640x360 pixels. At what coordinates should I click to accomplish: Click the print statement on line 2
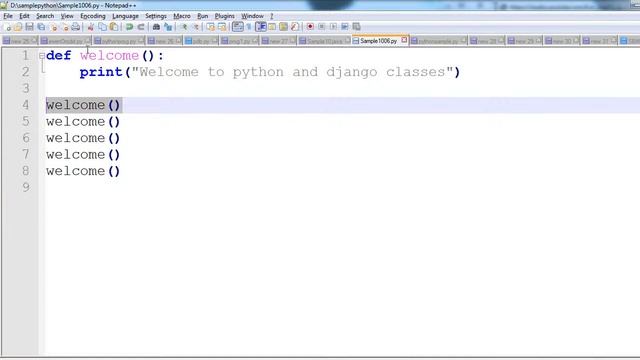270,72
